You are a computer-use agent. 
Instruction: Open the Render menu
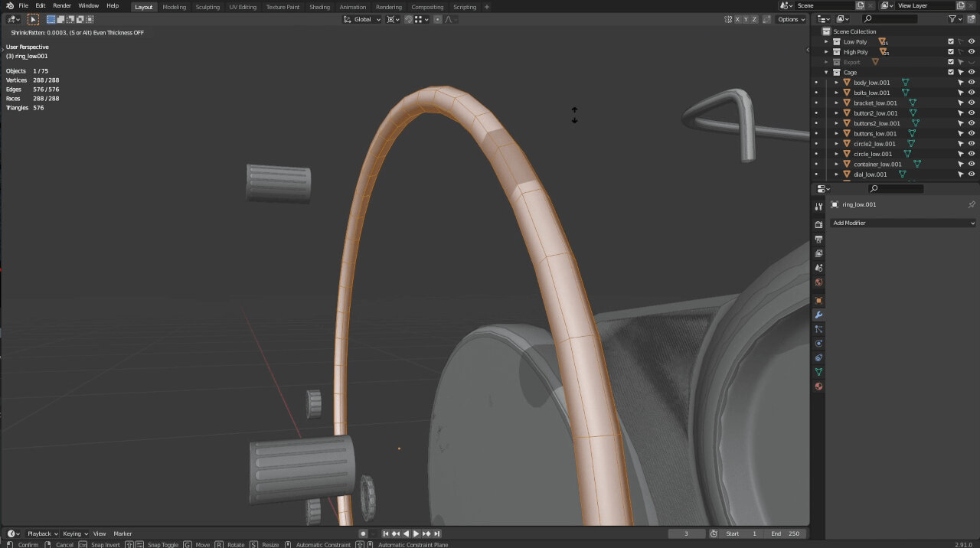[x=61, y=5]
